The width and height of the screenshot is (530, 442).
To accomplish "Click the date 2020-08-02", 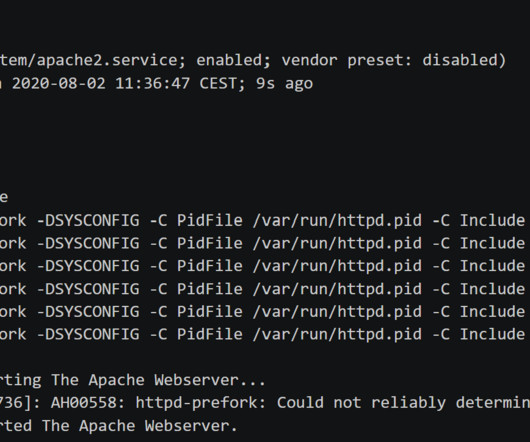I will pyautogui.click(x=58, y=83).
